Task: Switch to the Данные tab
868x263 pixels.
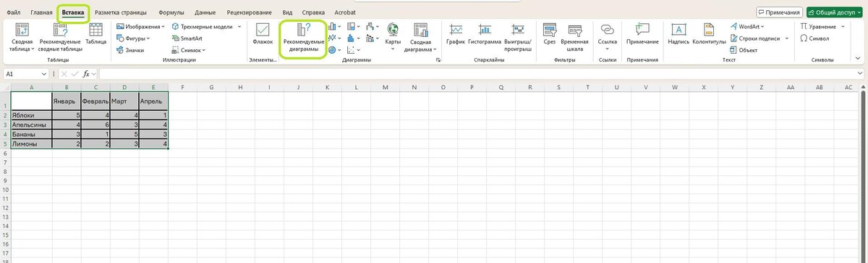Action: [x=205, y=12]
